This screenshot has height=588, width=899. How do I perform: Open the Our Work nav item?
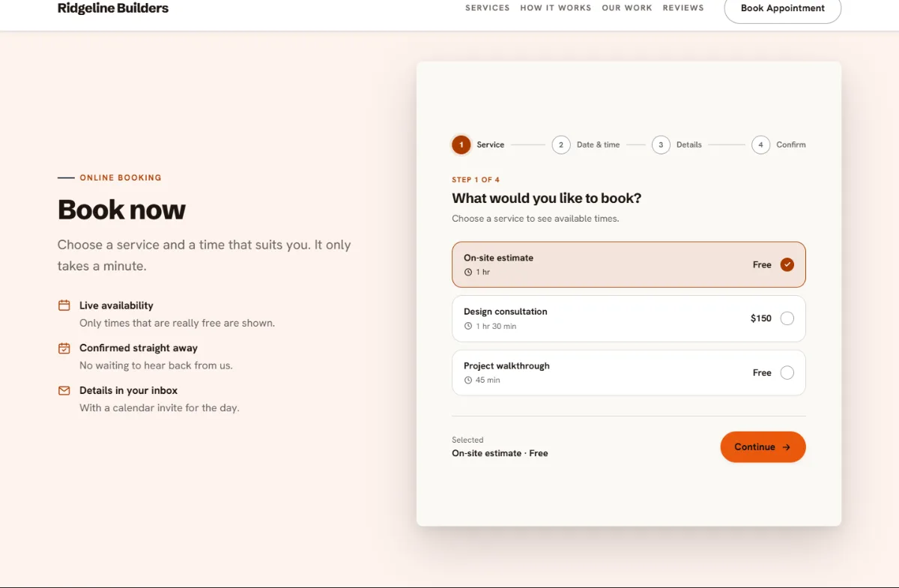pyautogui.click(x=627, y=8)
